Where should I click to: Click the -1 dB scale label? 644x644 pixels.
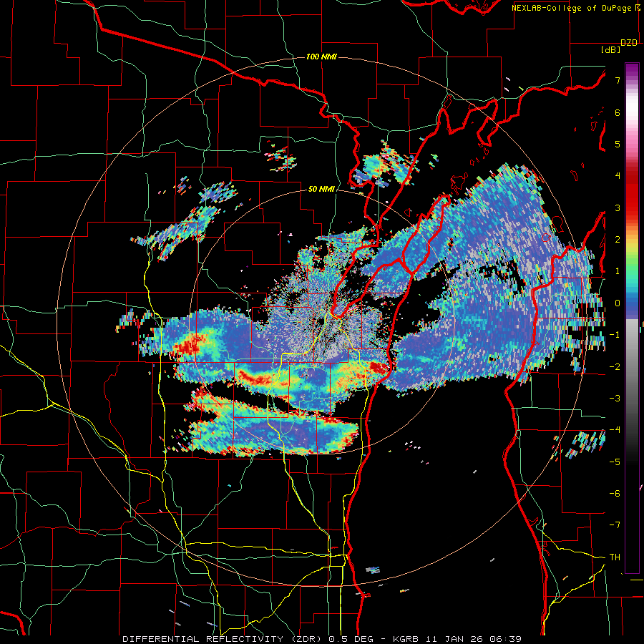(615, 335)
